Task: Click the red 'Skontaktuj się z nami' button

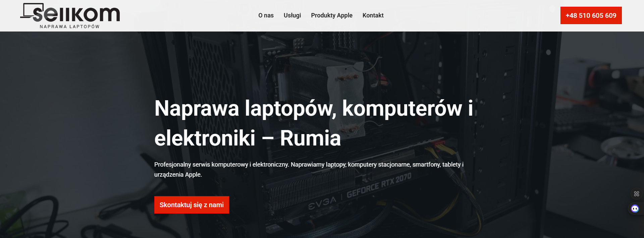Action: [x=192, y=205]
